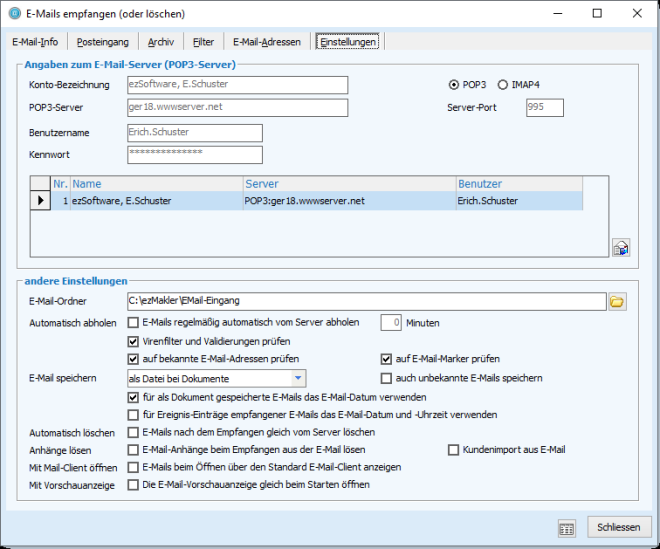
Task: Click the Minuten interval number field
Action: tap(392, 323)
